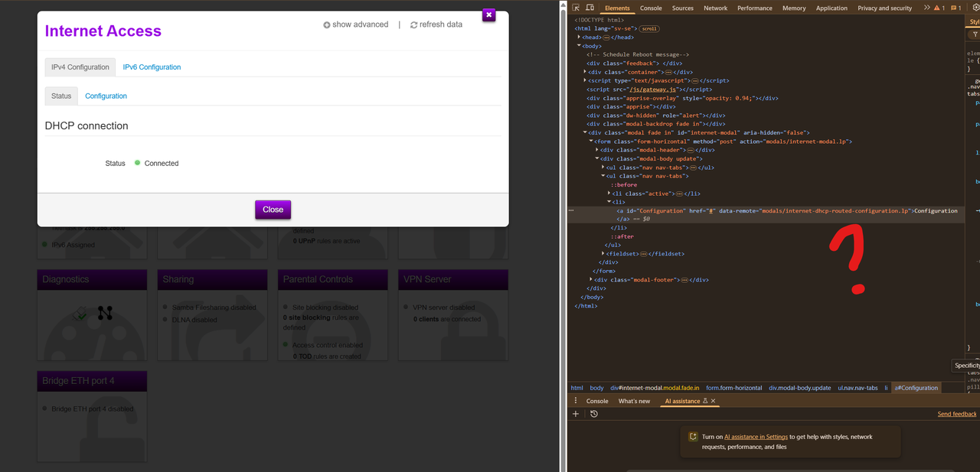Switch to the Elements tab
The height and width of the screenshot is (472, 980).
[x=617, y=8]
